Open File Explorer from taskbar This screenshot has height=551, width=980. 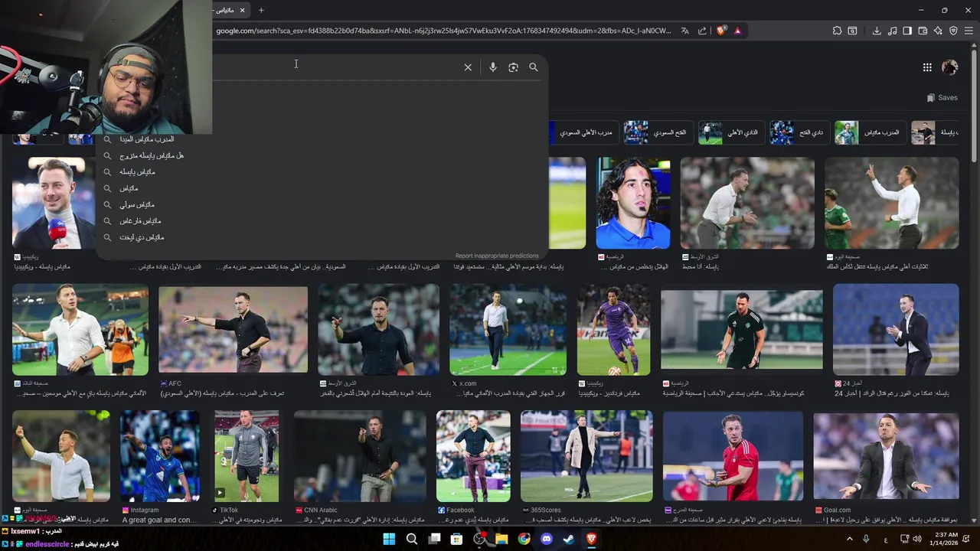coord(501,539)
